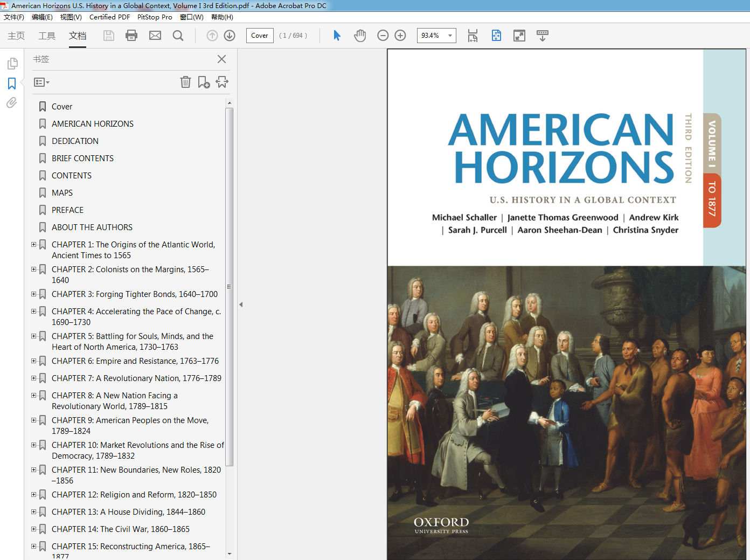Image resolution: width=750 pixels, height=560 pixels.
Task: Open the 编辑(E) menu
Action: 42,17
